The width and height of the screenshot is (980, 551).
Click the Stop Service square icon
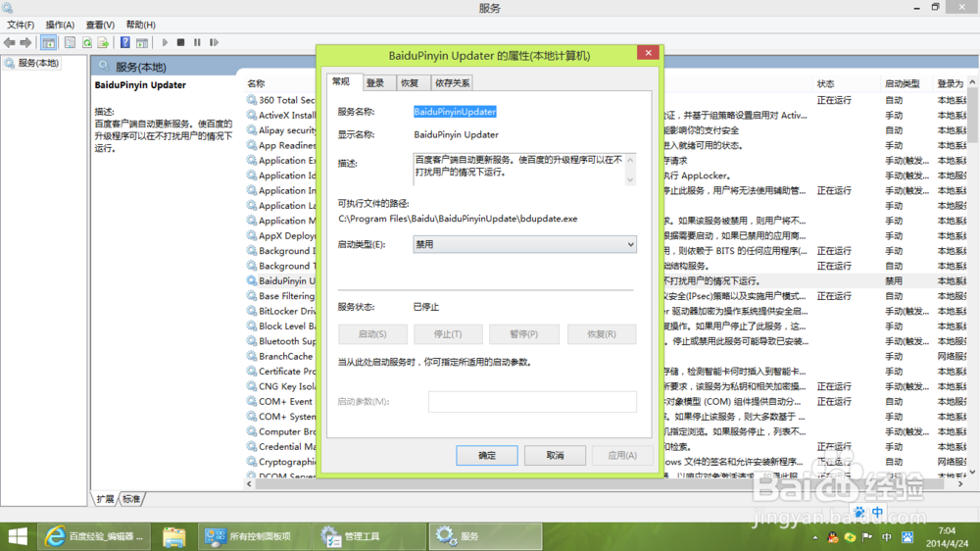pos(180,42)
